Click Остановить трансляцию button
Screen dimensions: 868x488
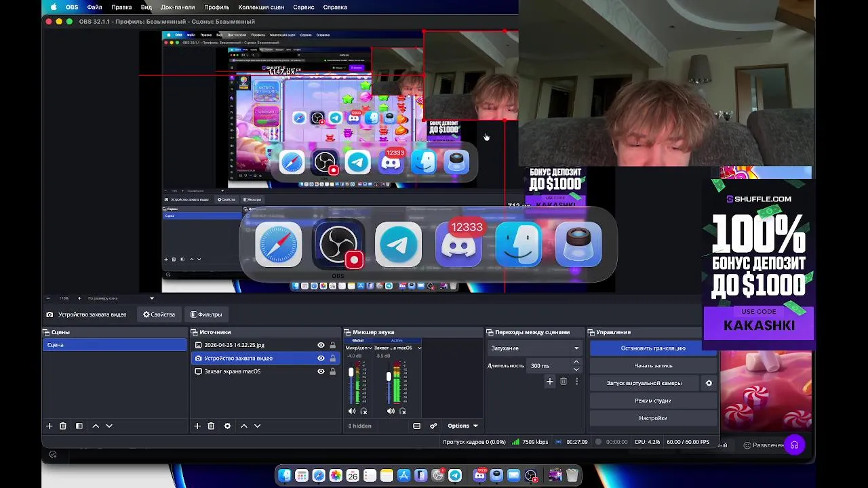coord(653,348)
